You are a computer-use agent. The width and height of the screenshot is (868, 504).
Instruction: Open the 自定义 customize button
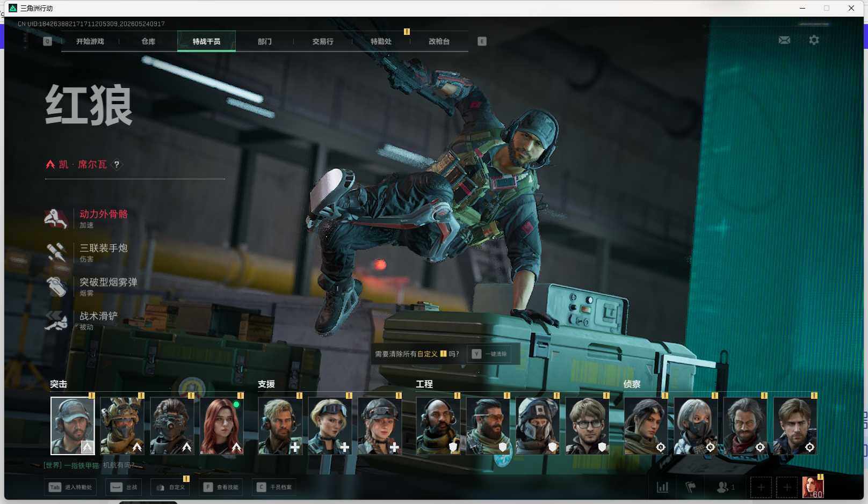tap(170, 487)
